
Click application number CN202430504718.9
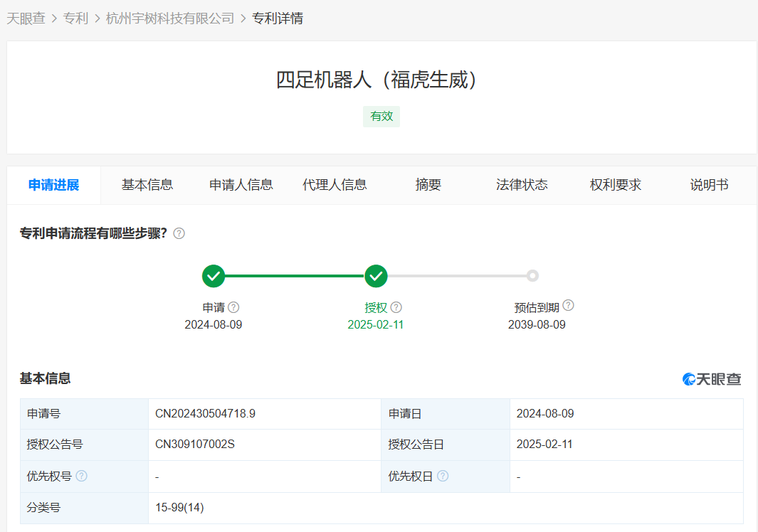click(205, 414)
